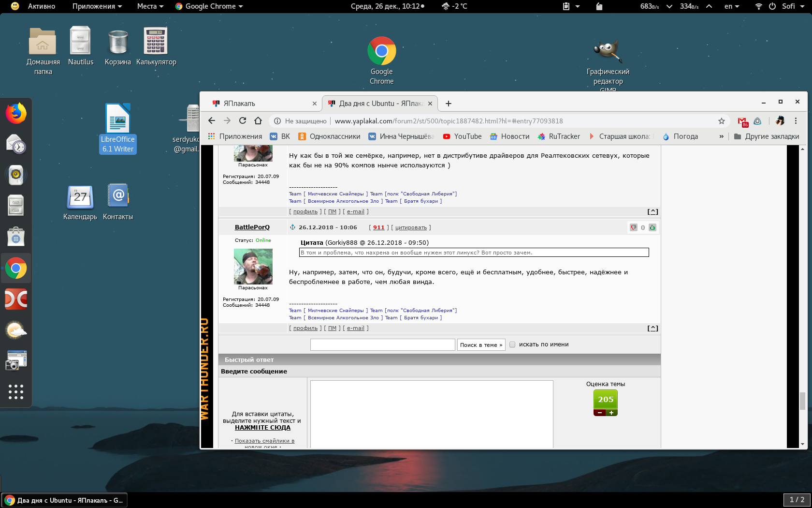
Task: Open post number 911 link
Action: (379, 227)
